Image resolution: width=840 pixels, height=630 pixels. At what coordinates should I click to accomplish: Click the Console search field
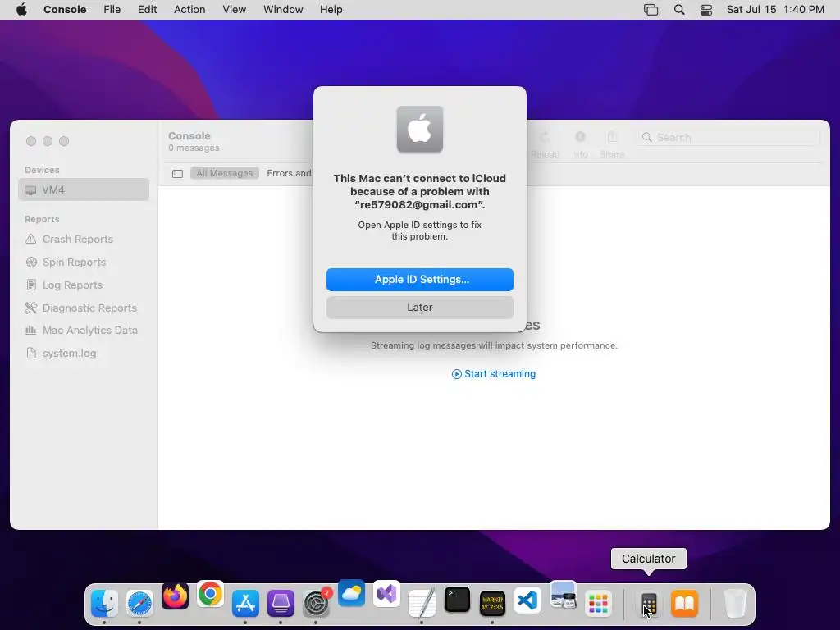[728, 137]
